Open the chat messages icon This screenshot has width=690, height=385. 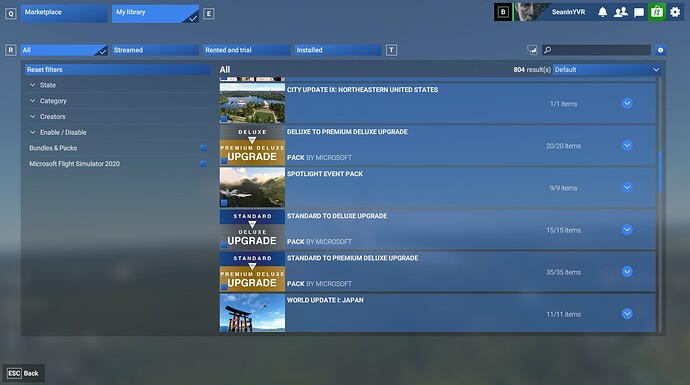coord(639,12)
